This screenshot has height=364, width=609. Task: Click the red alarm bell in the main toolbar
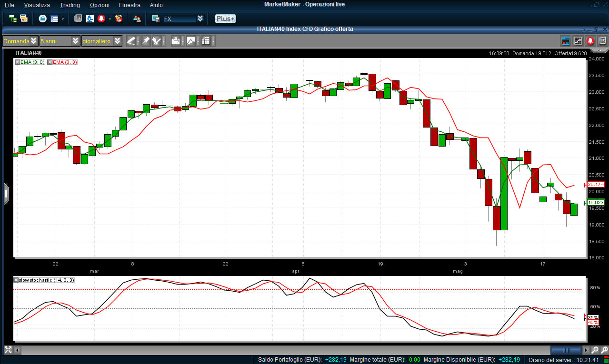coord(101,19)
